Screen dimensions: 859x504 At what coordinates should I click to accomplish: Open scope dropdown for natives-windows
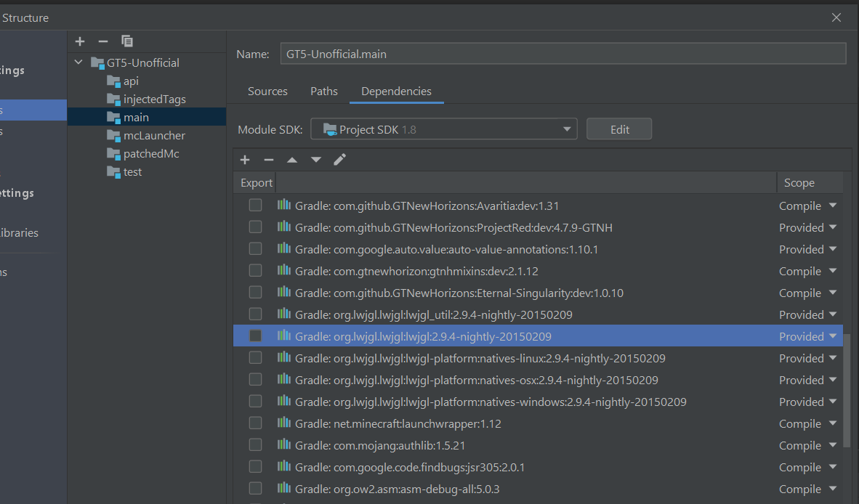click(833, 402)
